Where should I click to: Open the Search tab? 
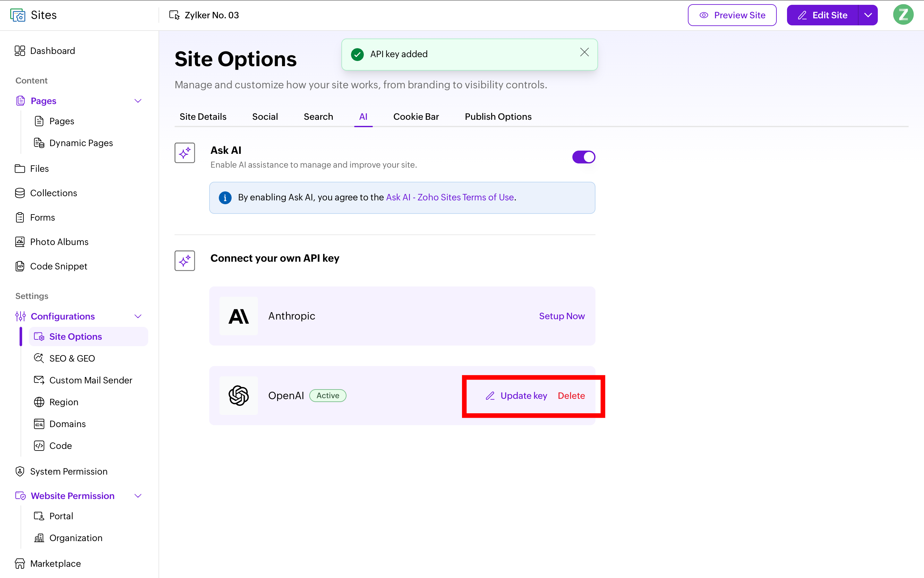point(319,117)
